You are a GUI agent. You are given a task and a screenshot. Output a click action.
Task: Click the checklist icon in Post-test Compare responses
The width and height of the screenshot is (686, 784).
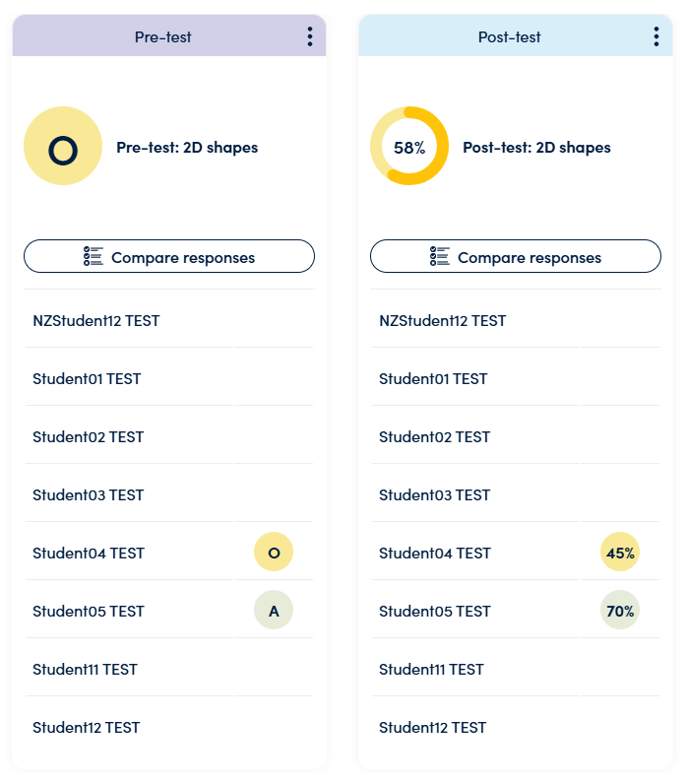[x=439, y=256]
